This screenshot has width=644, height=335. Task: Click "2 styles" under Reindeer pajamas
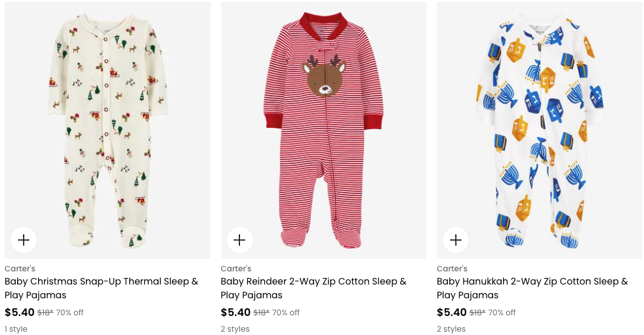[235, 329]
